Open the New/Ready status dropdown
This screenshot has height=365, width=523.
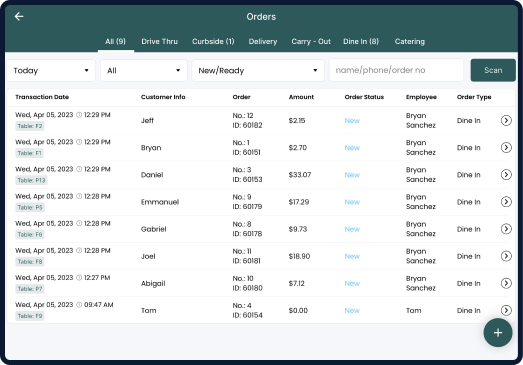(x=258, y=70)
